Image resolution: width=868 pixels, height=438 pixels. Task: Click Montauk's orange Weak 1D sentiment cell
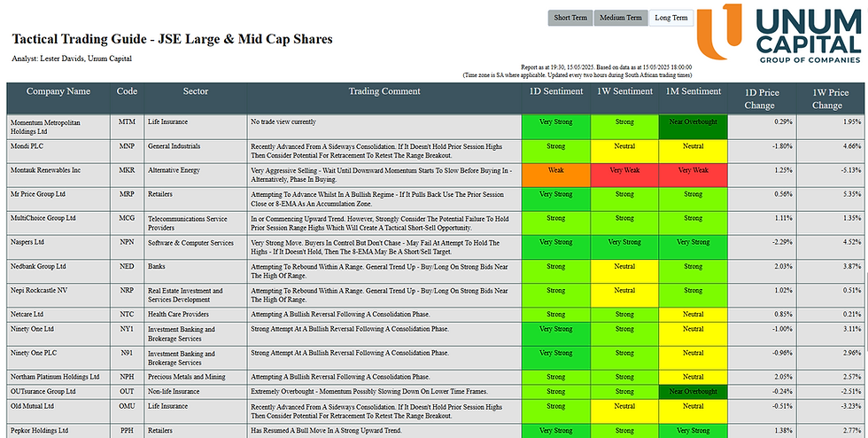[x=556, y=176]
